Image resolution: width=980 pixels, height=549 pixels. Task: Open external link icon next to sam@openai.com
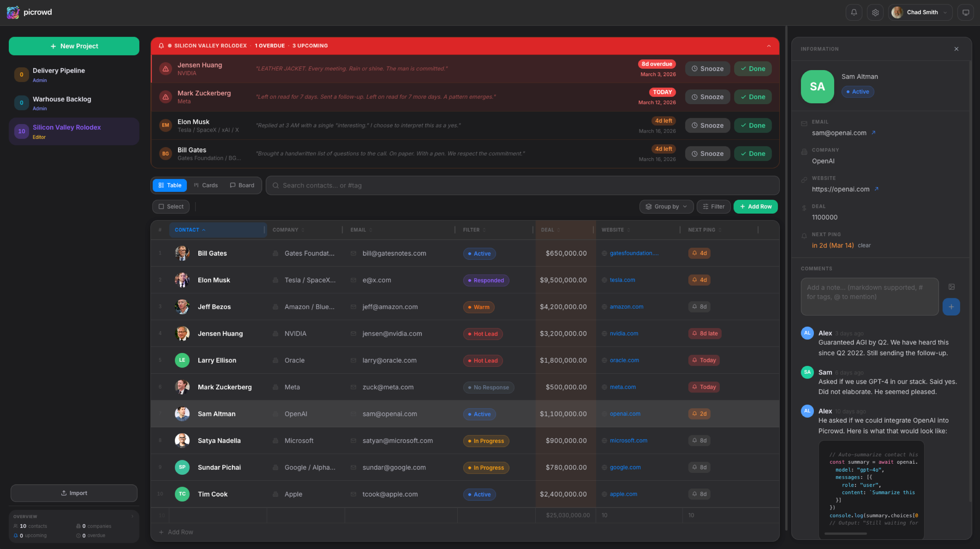[874, 132]
